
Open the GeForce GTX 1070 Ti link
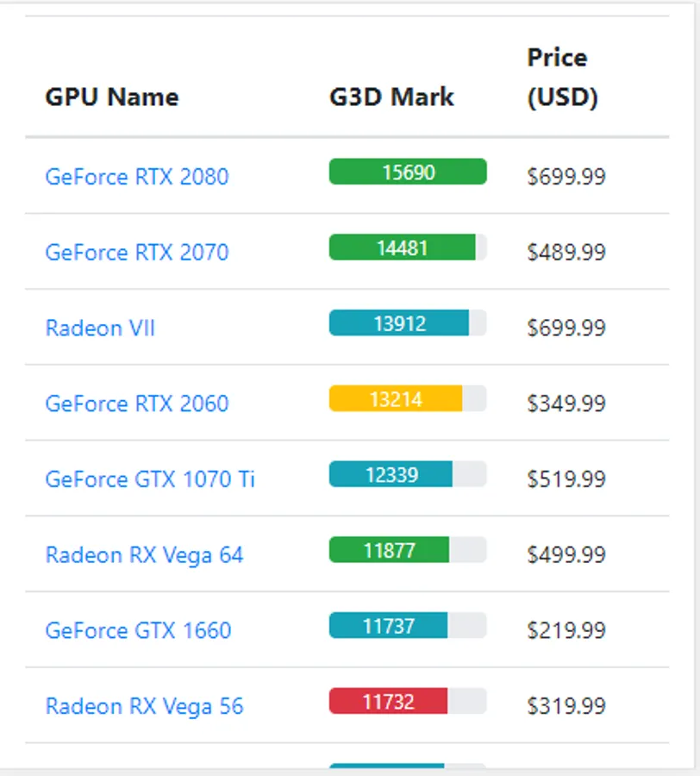pos(150,479)
